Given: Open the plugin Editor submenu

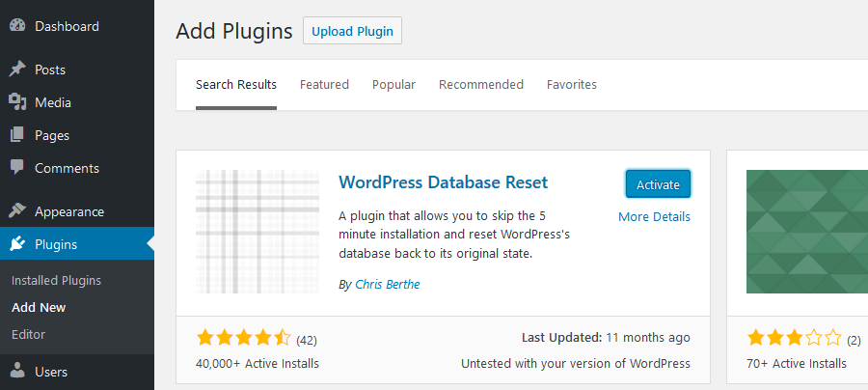Looking at the screenshot, I should (28, 335).
